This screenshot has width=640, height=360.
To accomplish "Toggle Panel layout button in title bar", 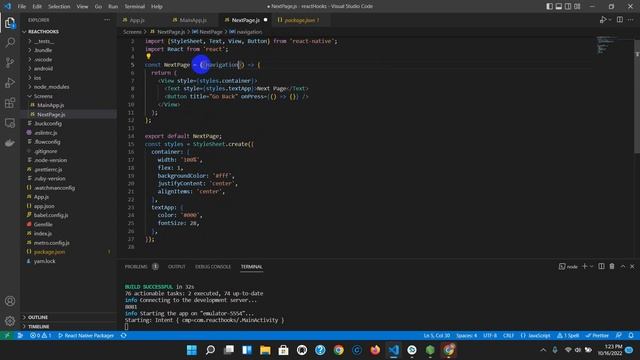I will 559,6.
